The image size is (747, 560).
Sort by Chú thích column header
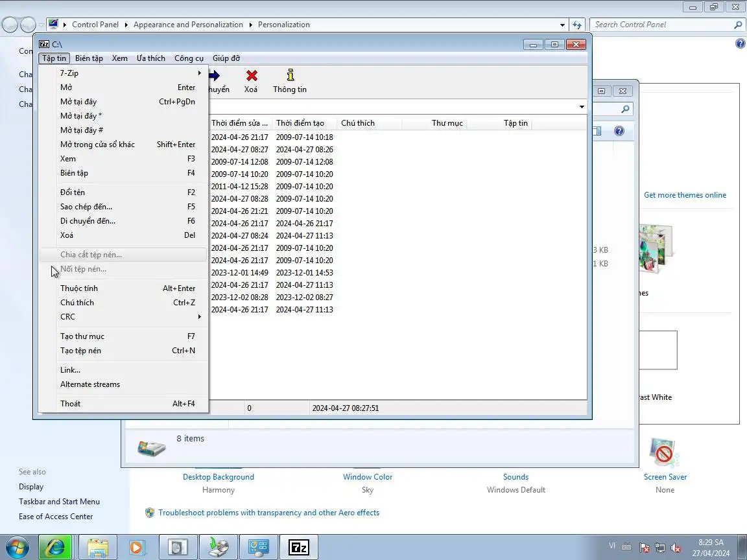369,123
